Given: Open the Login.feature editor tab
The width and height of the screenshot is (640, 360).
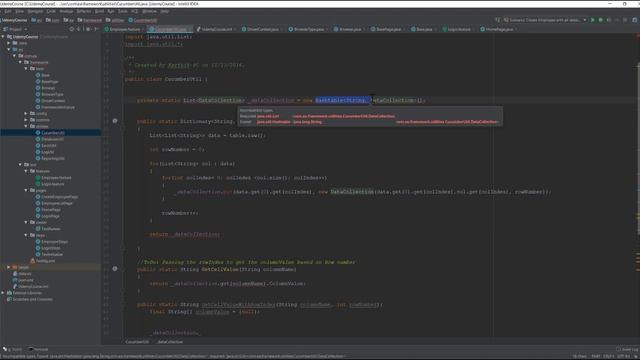Looking at the screenshot, I should tap(458, 29).
